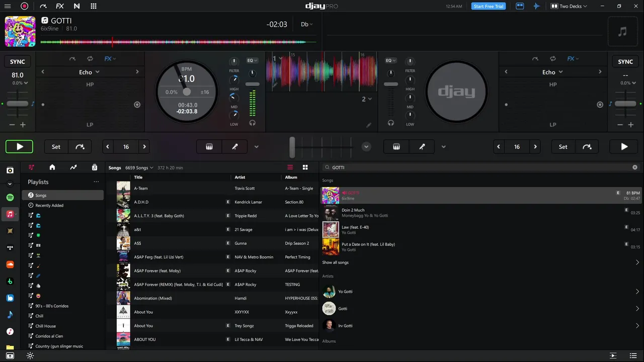The height and width of the screenshot is (362, 644).
Task: Select the library box tab
Action: (x=95, y=167)
